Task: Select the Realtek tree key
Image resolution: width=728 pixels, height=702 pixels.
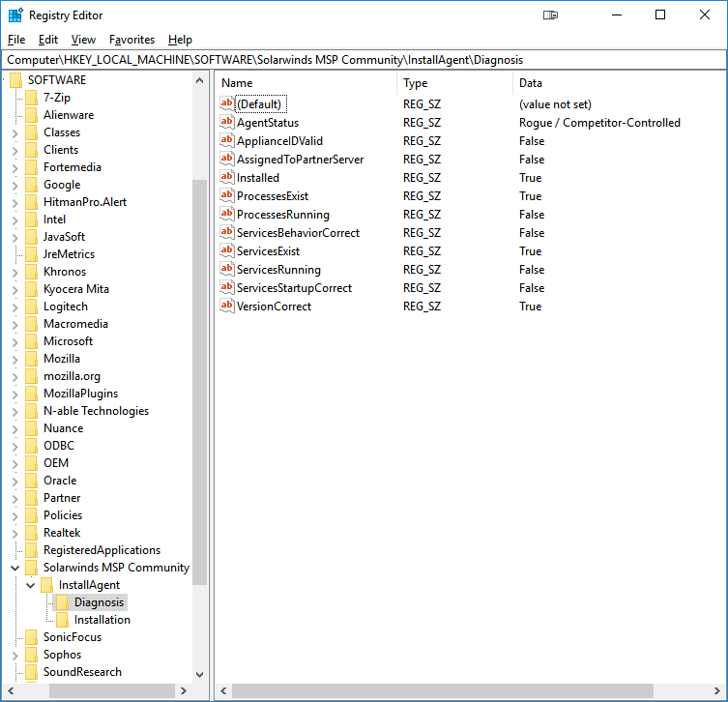Action: (62, 533)
